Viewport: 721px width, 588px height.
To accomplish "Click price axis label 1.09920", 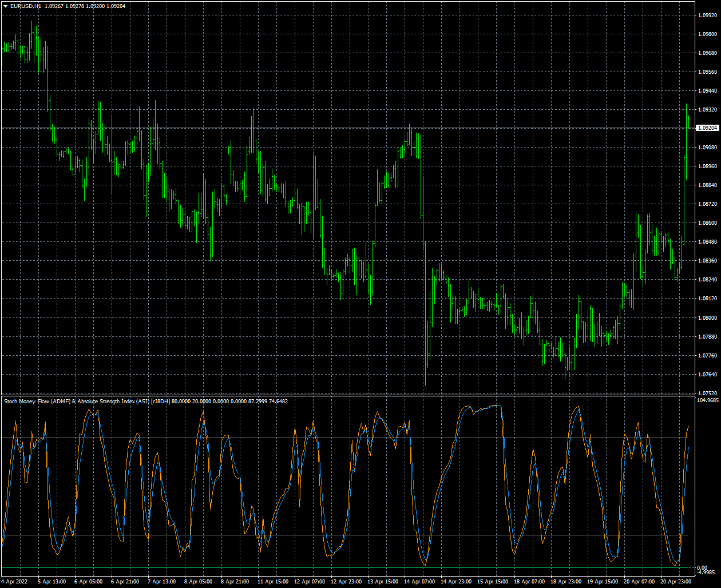I will pos(708,15).
